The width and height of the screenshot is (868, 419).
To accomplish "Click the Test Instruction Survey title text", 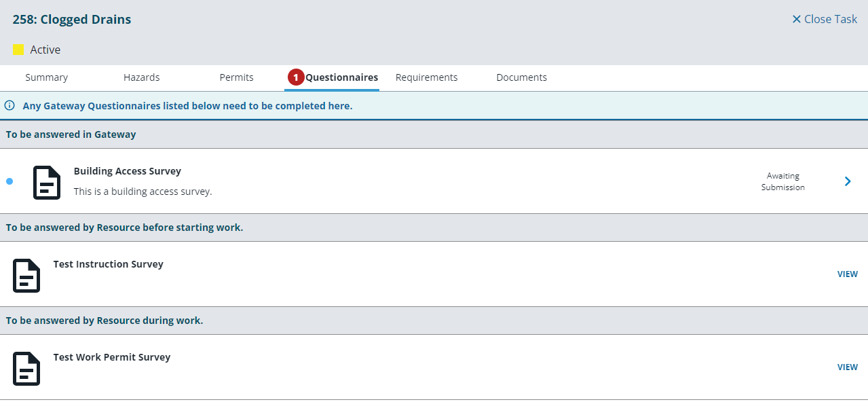I will 109,264.
